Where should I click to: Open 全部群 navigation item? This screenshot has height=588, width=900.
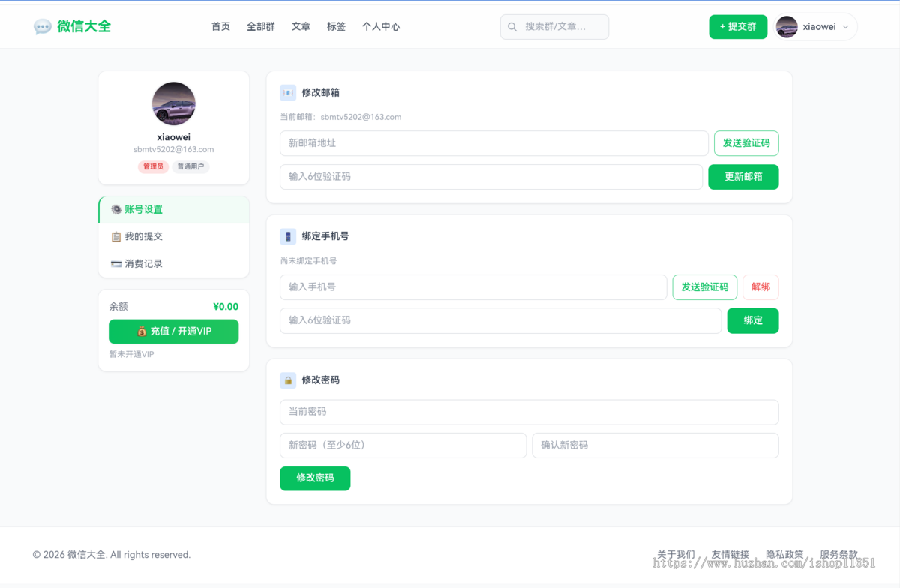coord(261,26)
